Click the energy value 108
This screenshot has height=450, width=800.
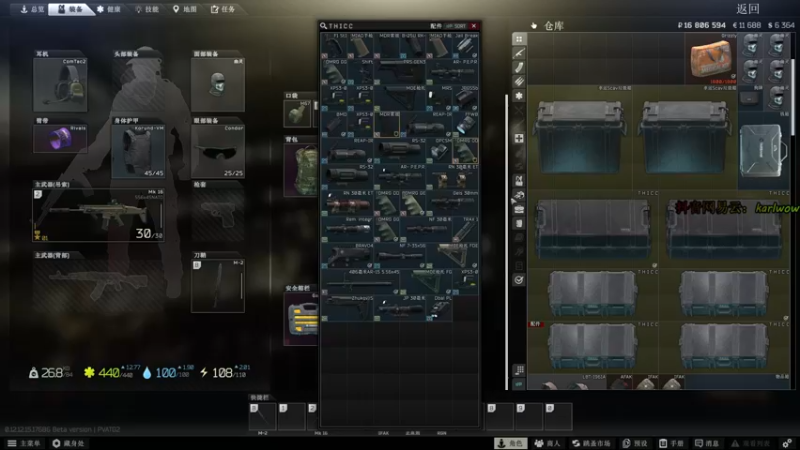(x=222, y=373)
